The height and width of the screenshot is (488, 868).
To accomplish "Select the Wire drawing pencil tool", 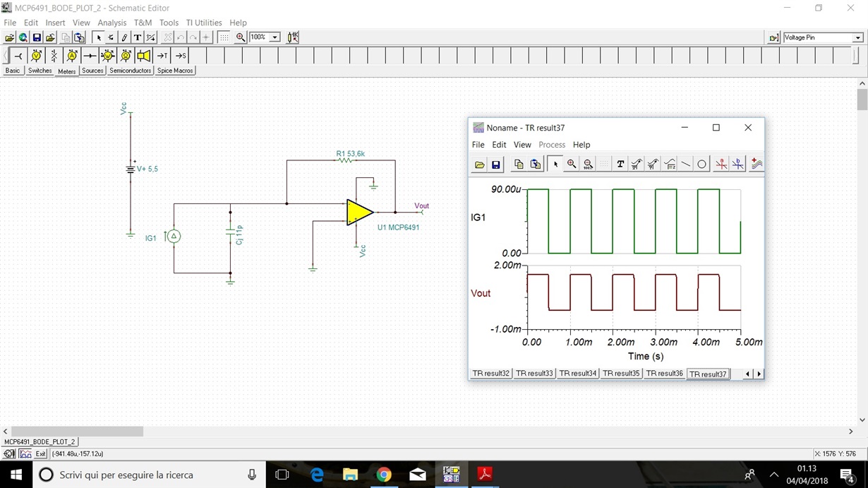I will tap(124, 37).
